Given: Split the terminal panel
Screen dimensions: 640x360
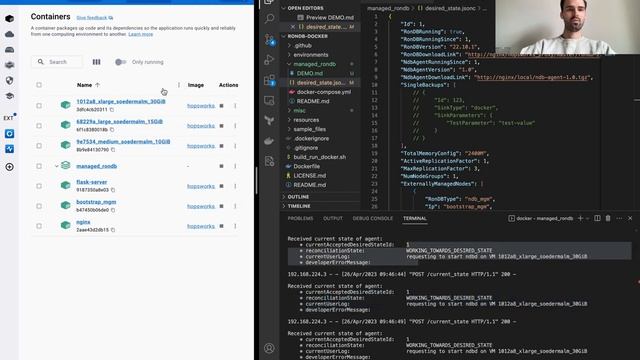Looking at the screenshot, I should [597, 218].
